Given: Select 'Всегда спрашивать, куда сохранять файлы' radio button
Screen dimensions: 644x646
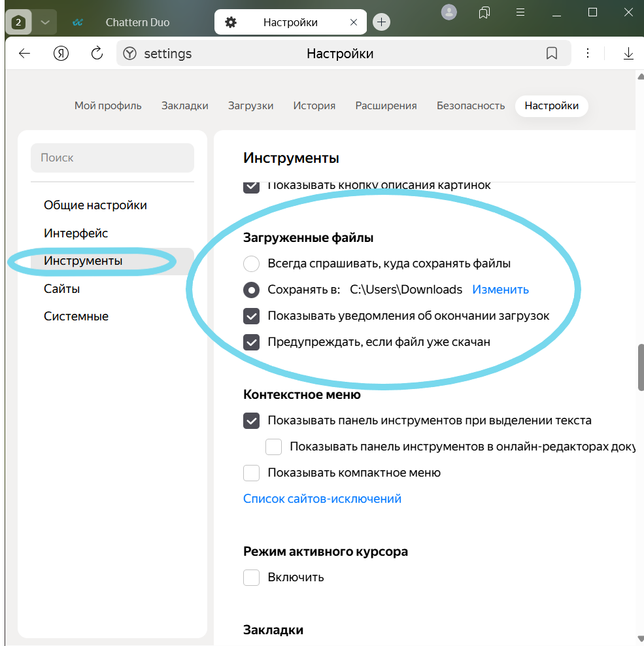Looking at the screenshot, I should click(252, 264).
